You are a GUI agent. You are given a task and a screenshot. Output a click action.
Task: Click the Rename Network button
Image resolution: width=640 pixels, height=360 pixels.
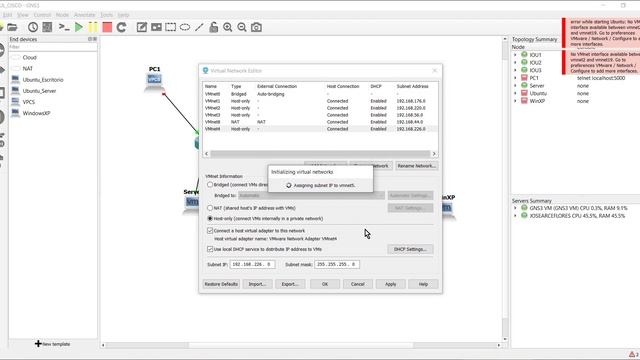[x=417, y=166]
